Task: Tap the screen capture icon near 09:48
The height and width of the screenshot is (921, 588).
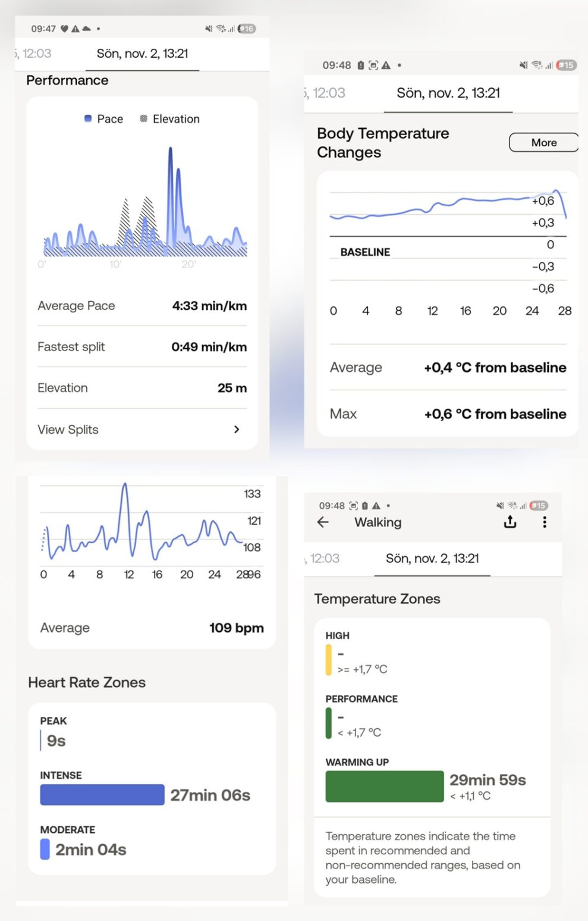Action: (373, 65)
